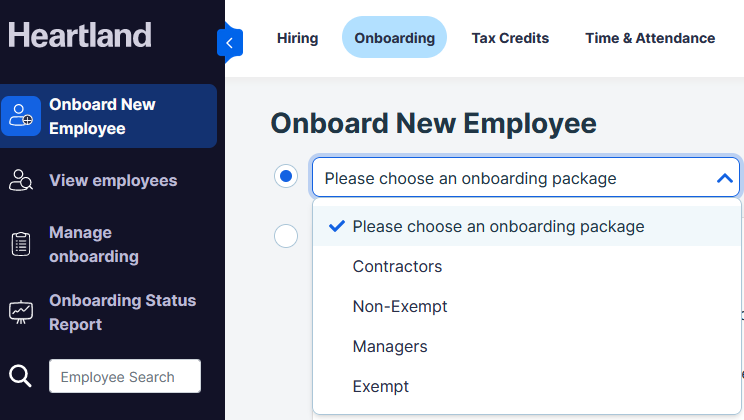The image size is (744, 420).
Task: Click the Employee Search input field
Action: click(125, 377)
